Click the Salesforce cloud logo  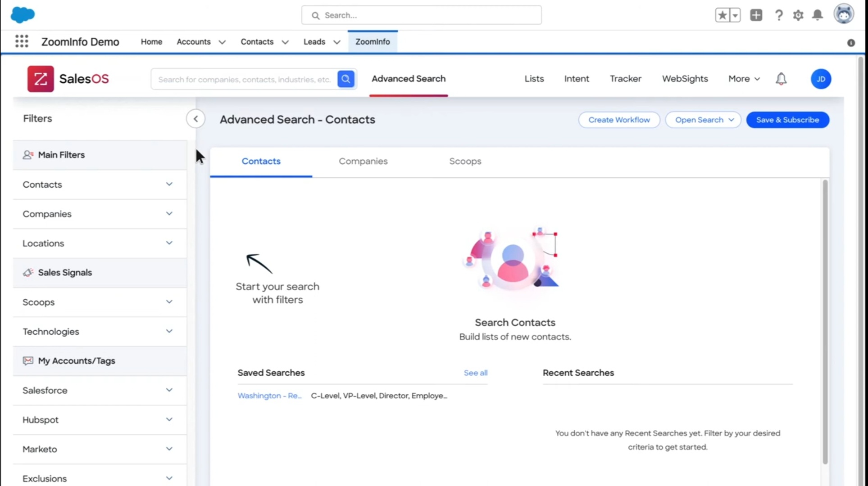[23, 15]
